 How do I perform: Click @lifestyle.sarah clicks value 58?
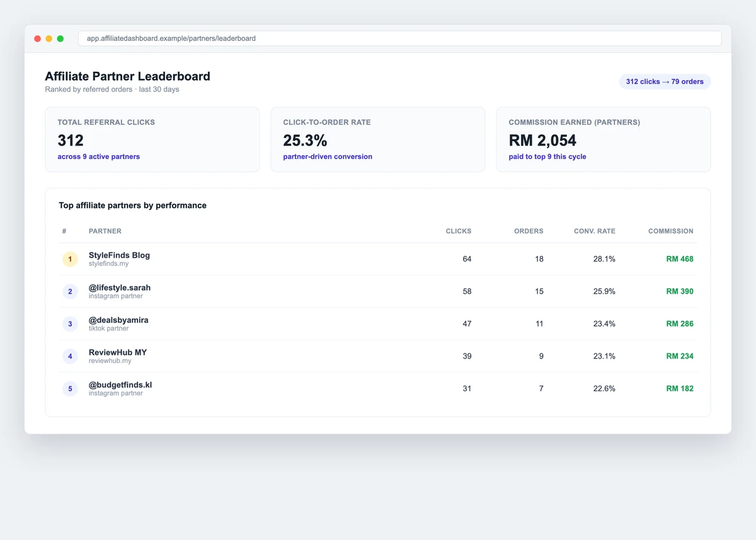pyautogui.click(x=467, y=292)
